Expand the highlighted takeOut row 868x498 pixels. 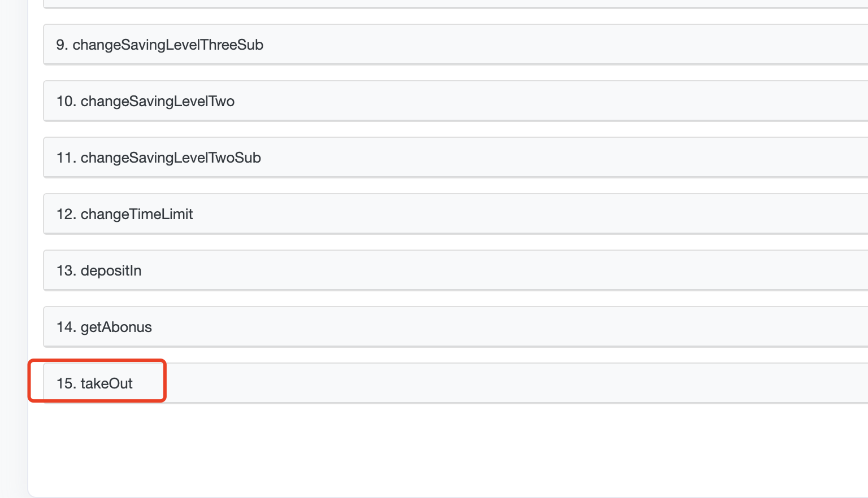pyautogui.click(x=452, y=383)
